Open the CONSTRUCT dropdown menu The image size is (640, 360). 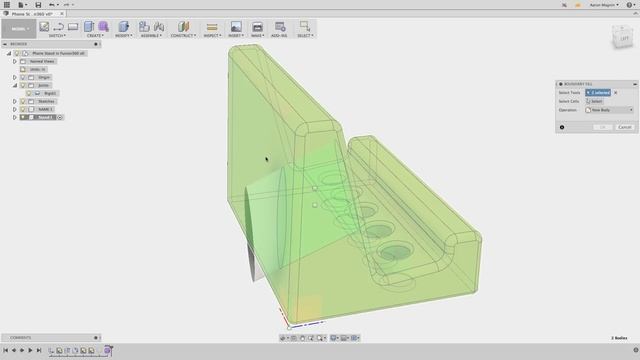[x=183, y=36]
